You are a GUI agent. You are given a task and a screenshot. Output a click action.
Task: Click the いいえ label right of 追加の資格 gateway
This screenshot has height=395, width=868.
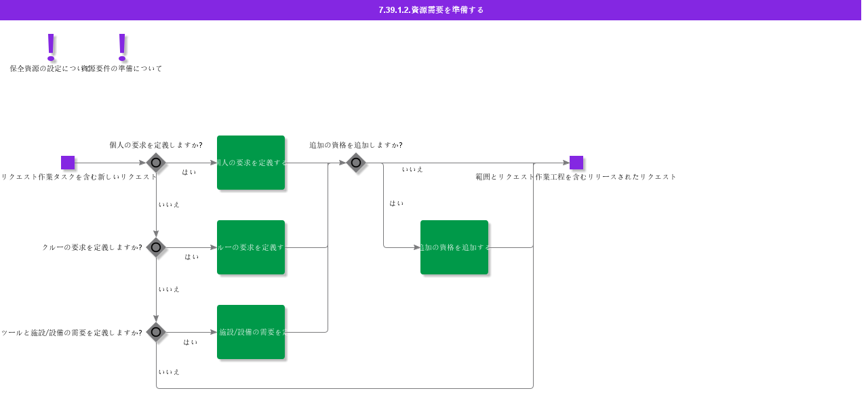(412, 169)
